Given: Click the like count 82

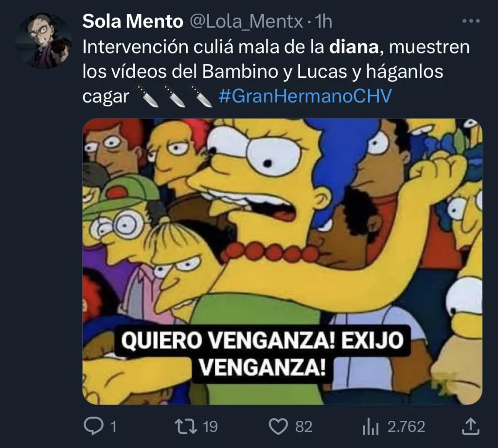Looking at the screenshot, I should tap(303, 427).
